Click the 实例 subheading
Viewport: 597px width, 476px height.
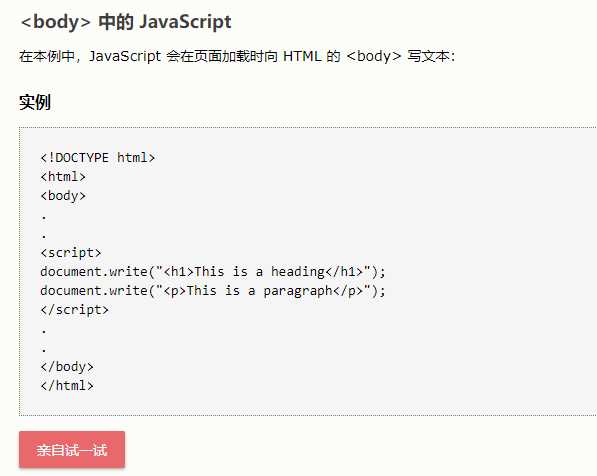point(35,102)
